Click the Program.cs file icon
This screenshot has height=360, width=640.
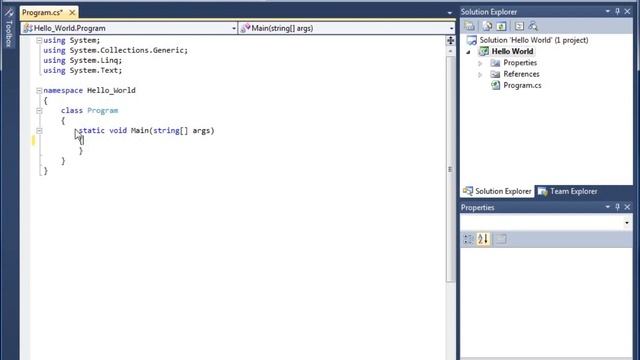click(495, 85)
